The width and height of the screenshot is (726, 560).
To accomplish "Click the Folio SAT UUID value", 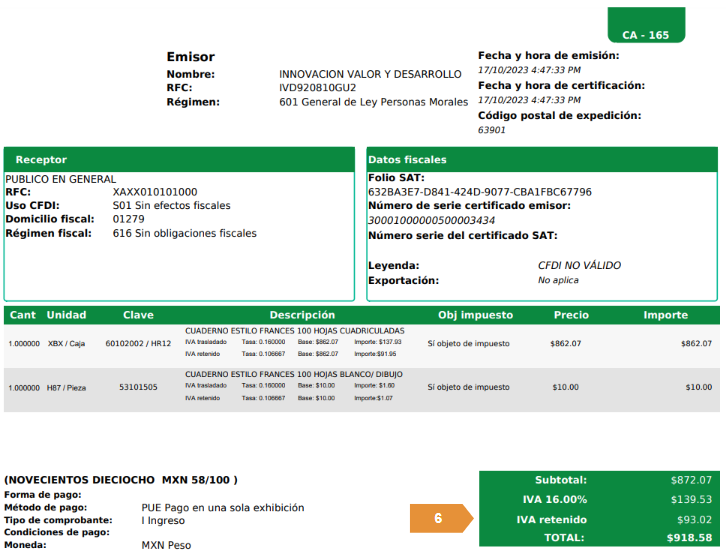I will (x=480, y=191).
